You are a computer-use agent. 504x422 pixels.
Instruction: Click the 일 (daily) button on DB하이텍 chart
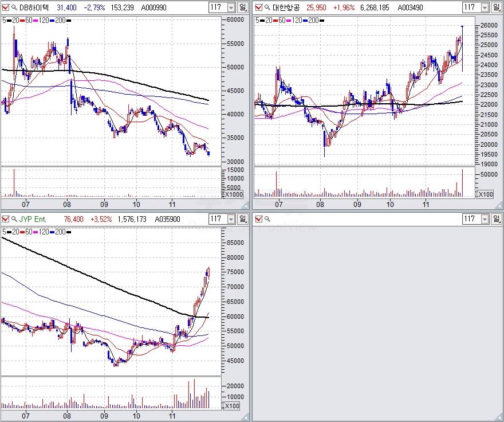point(243,7)
